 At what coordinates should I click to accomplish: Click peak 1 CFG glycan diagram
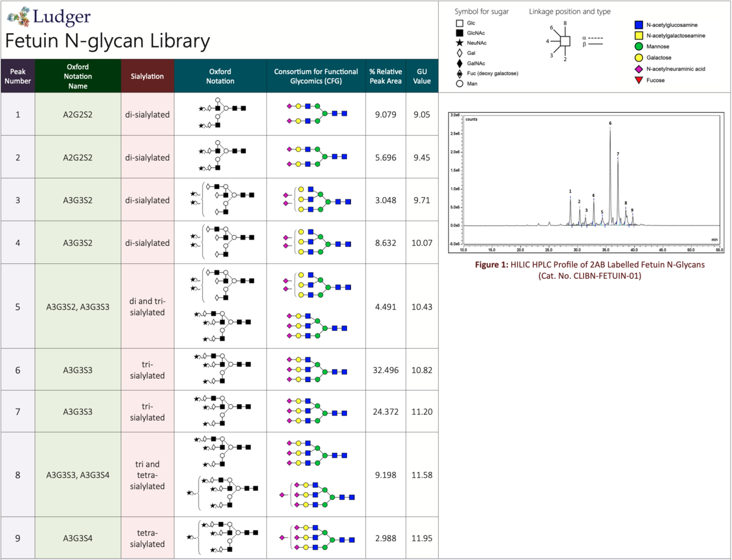[x=316, y=114]
